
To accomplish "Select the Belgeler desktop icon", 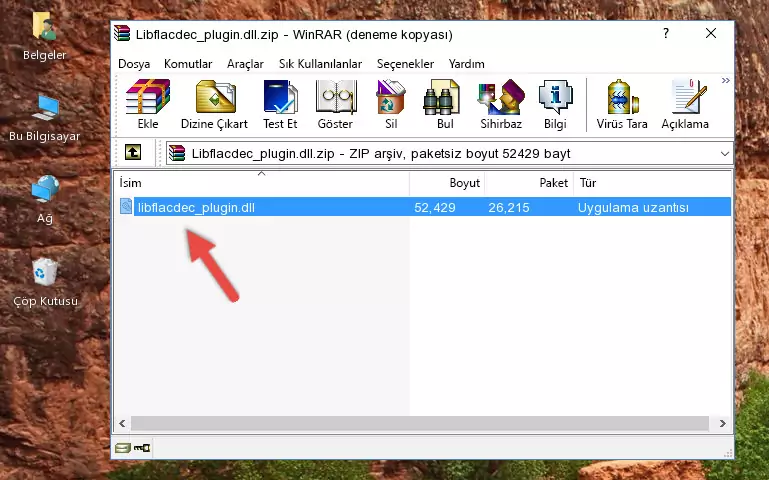I will (45, 36).
